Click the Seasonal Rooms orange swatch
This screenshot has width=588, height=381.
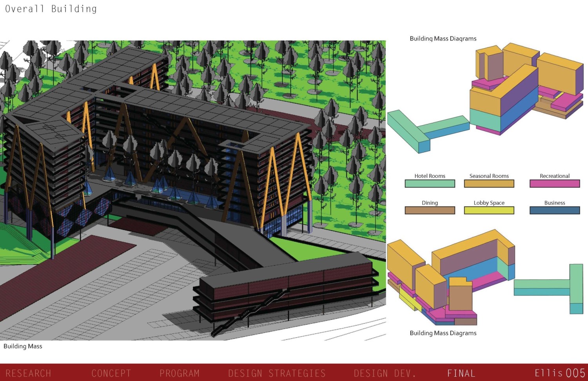[489, 183]
